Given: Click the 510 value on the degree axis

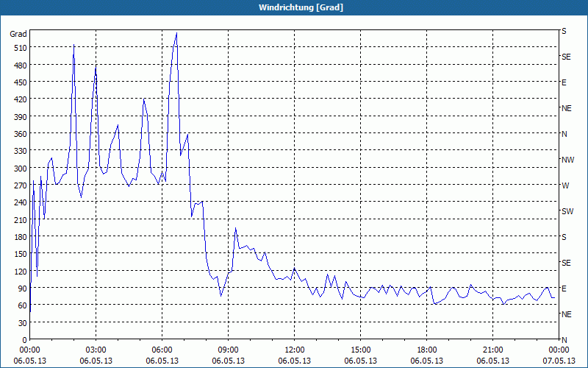Looking at the screenshot, I should (x=21, y=48).
